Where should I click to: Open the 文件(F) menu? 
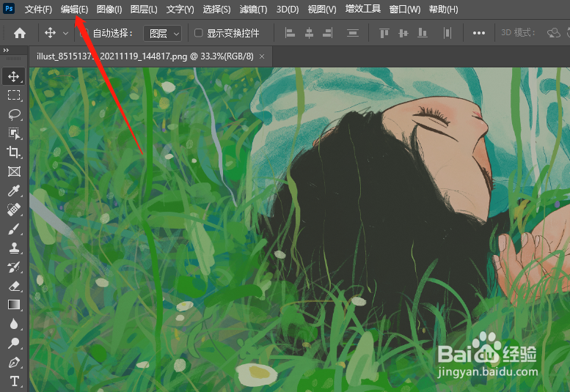(38, 9)
